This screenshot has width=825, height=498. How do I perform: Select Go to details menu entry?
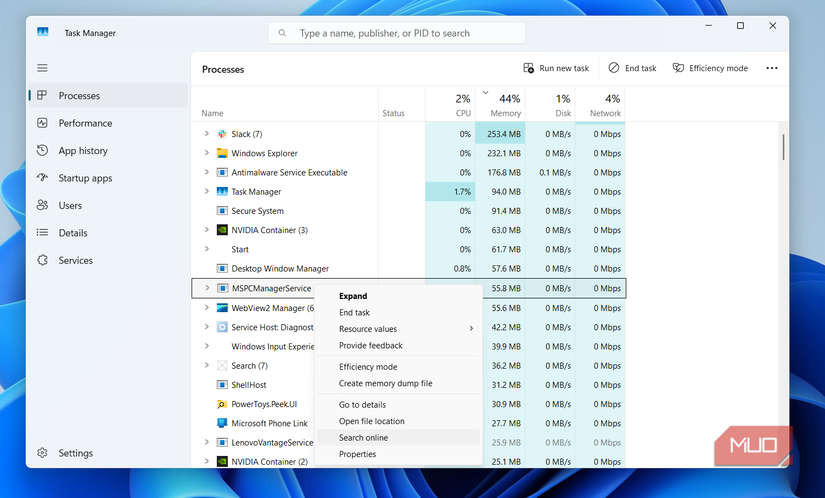point(398,404)
